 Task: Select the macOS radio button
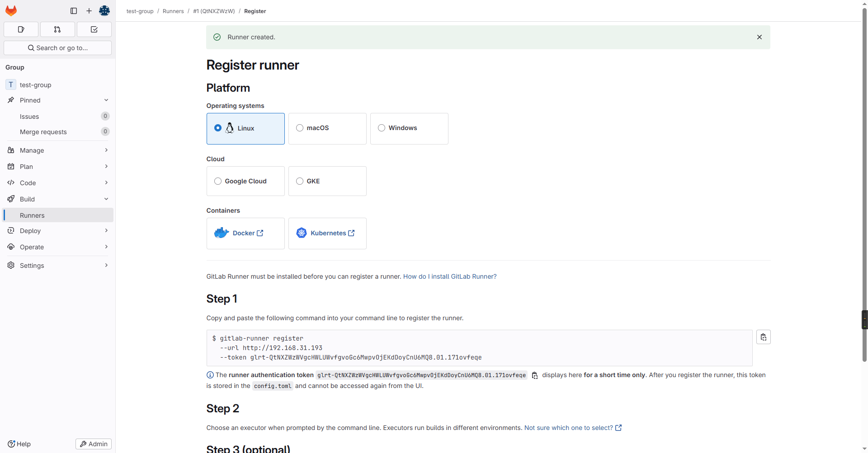pyautogui.click(x=300, y=128)
